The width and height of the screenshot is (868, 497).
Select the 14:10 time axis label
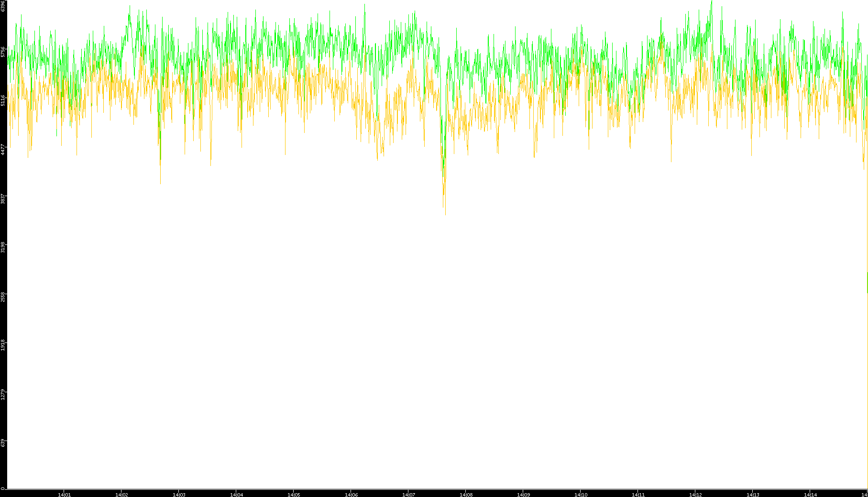pos(581,494)
